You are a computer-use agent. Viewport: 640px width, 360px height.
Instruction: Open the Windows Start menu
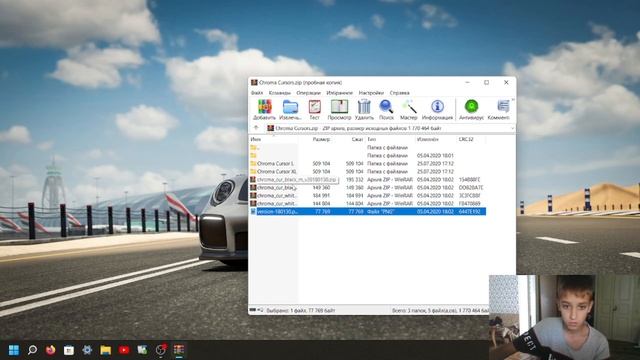click(x=14, y=350)
